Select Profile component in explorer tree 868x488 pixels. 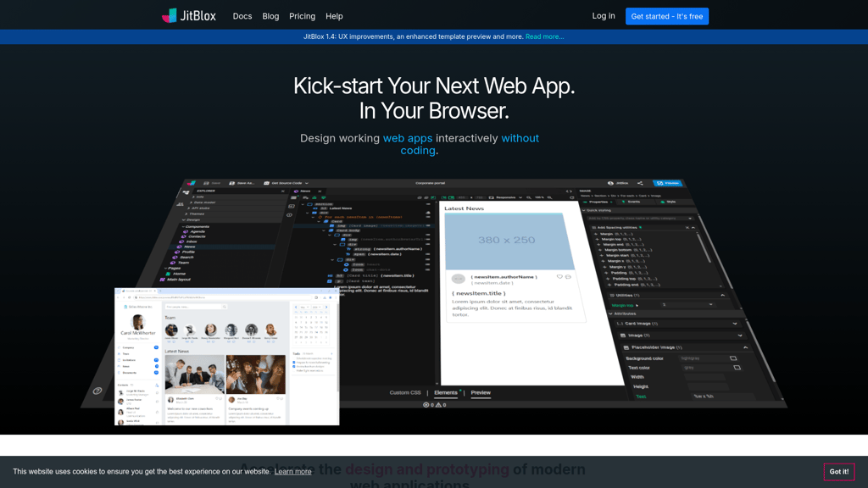coord(185,252)
